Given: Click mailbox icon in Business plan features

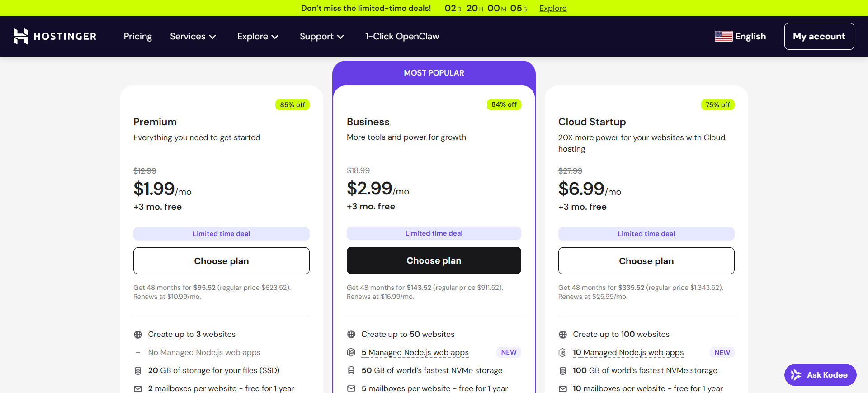Looking at the screenshot, I should click(x=351, y=388).
